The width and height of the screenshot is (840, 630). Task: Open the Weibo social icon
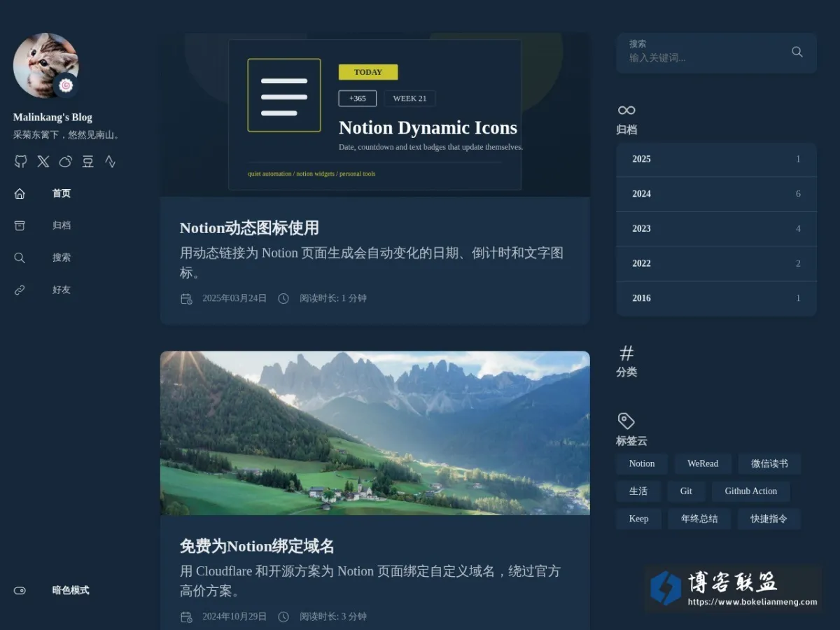tap(66, 162)
